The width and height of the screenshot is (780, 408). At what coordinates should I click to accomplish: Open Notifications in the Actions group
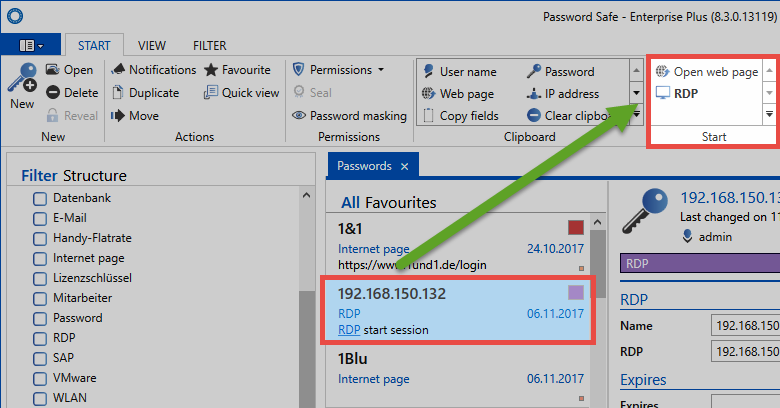pyautogui.click(x=153, y=70)
